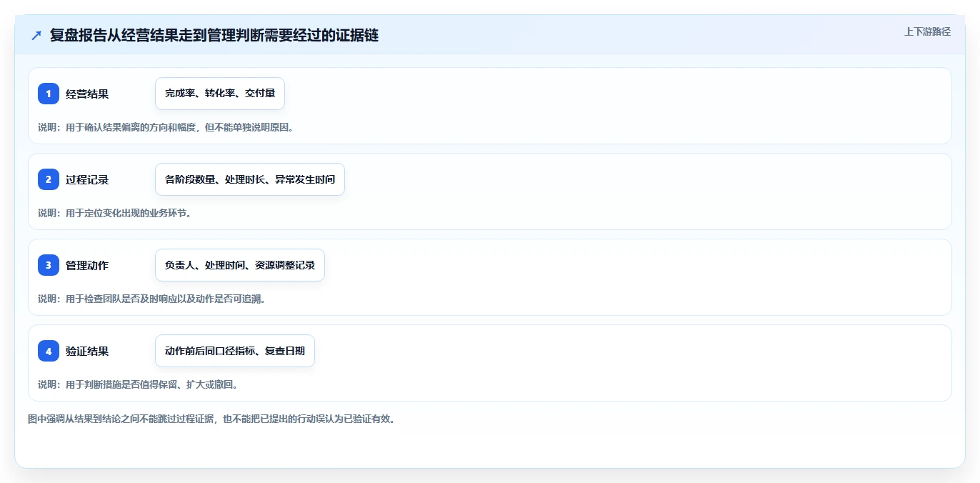
Task: Click the note 用于定位变化出现的业务环节
Action: pos(114,213)
